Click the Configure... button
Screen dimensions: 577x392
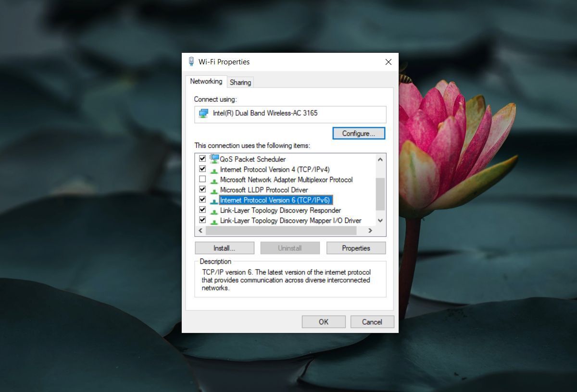[x=359, y=133]
